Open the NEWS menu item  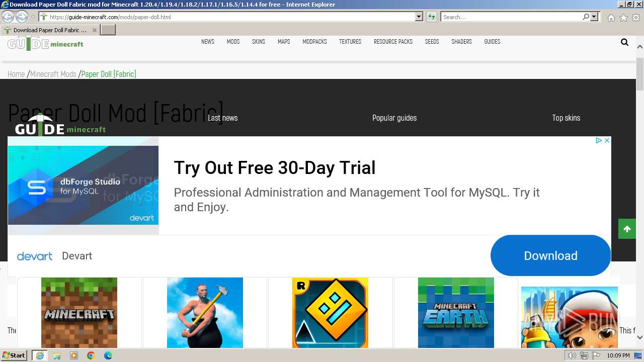[208, 42]
